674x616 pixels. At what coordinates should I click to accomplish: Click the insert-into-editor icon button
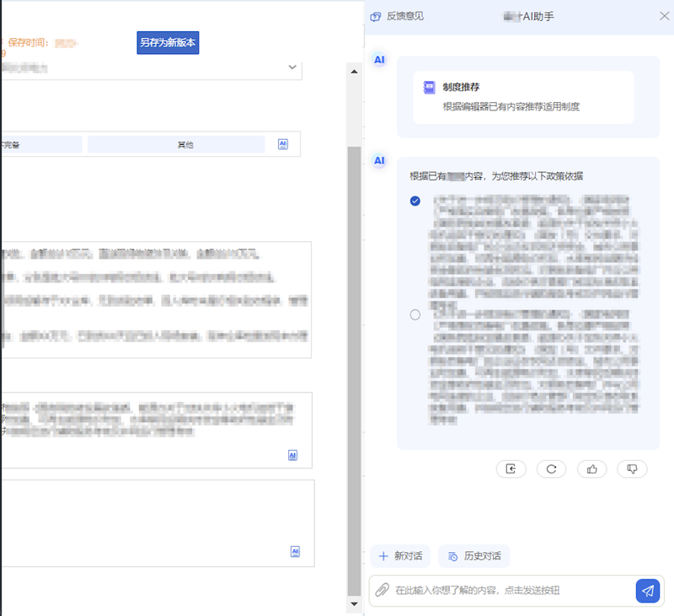511,469
